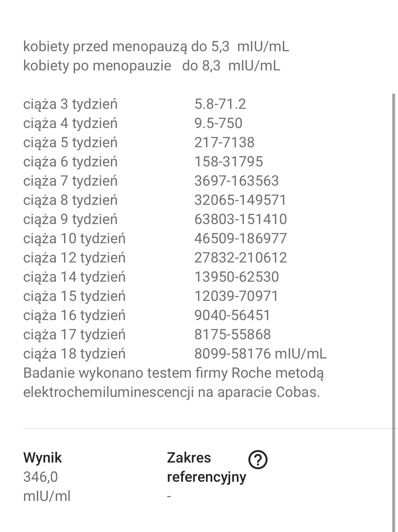
Task: Click the kobiety przed menopauzą line
Action: [x=156, y=47]
